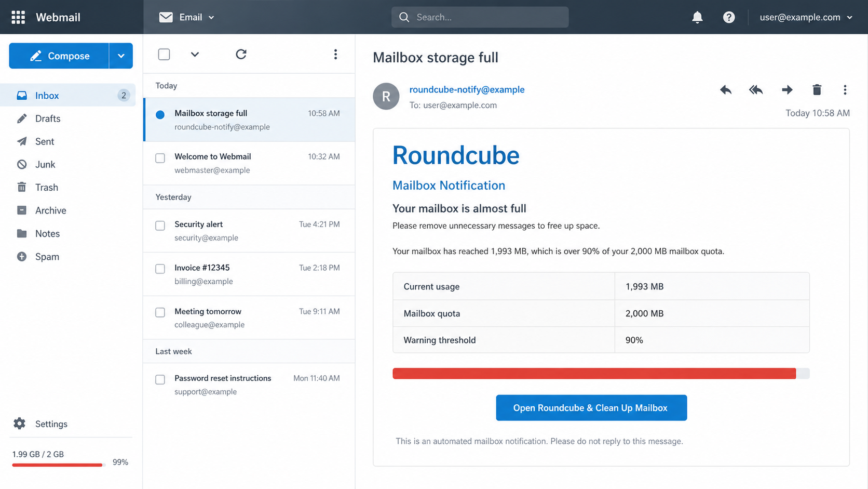Click the Drafts pencil icon
This screenshot has width=868, height=489.
coord(22,118)
